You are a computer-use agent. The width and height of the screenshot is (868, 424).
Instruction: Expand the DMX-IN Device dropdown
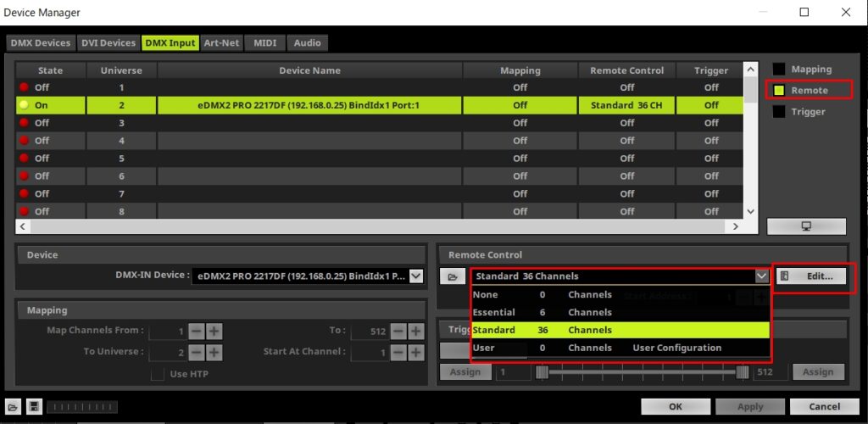tap(415, 276)
